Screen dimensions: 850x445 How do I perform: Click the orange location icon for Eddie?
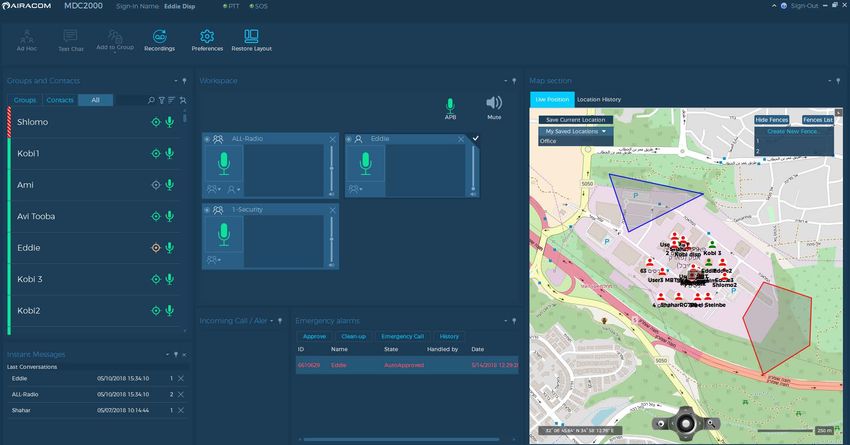[156, 248]
